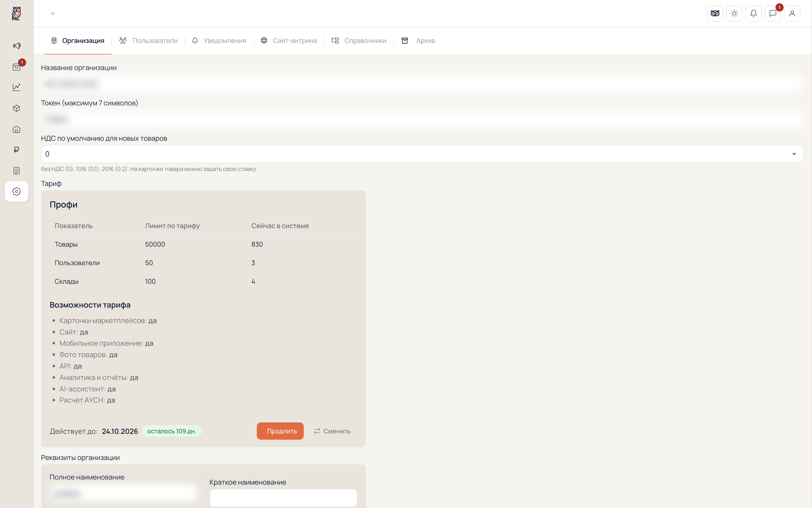This screenshot has width=812, height=508.
Task: Click the Краткое наименование input field
Action: (x=283, y=498)
